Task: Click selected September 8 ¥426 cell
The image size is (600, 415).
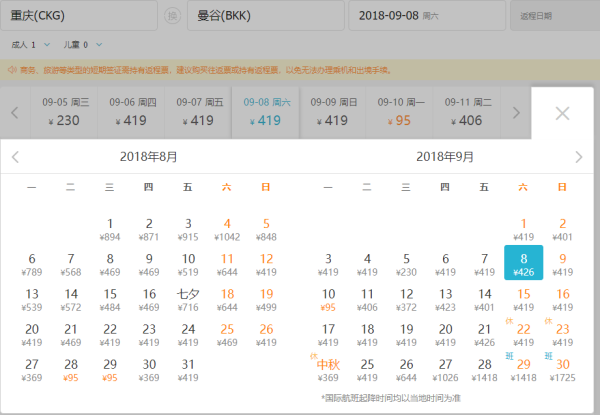Action: tap(523, 262)
